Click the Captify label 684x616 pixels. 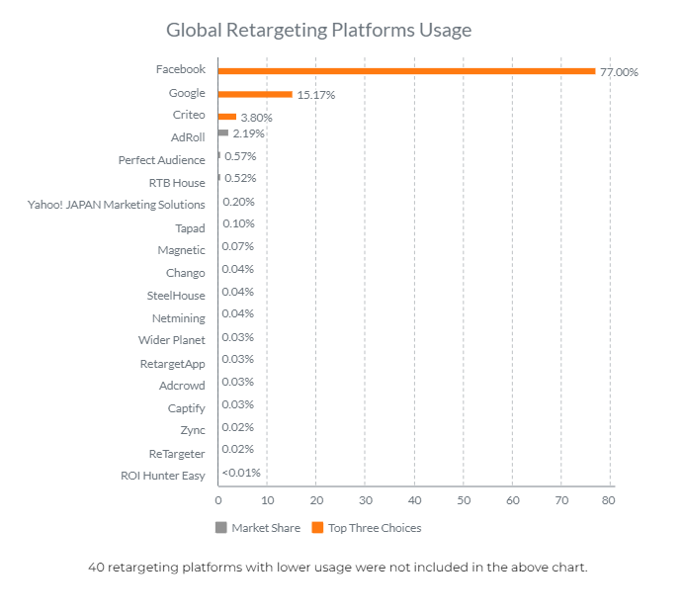point(187,408)
